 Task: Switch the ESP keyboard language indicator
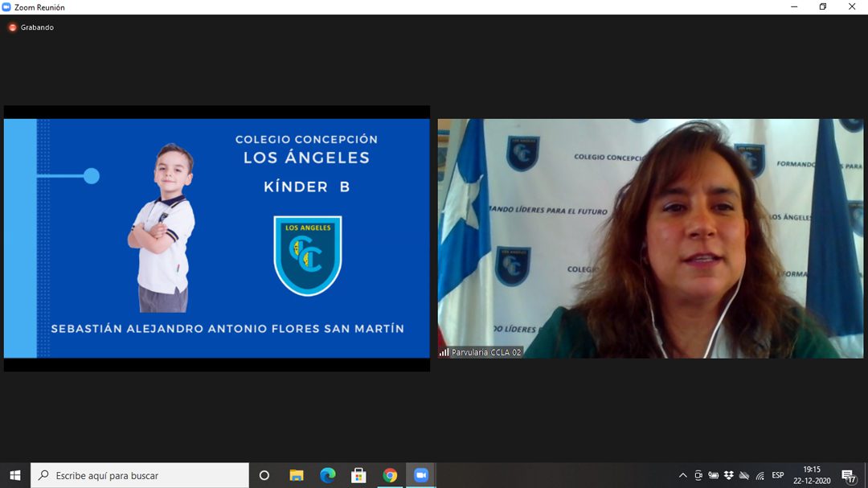(x=778, y=475)
